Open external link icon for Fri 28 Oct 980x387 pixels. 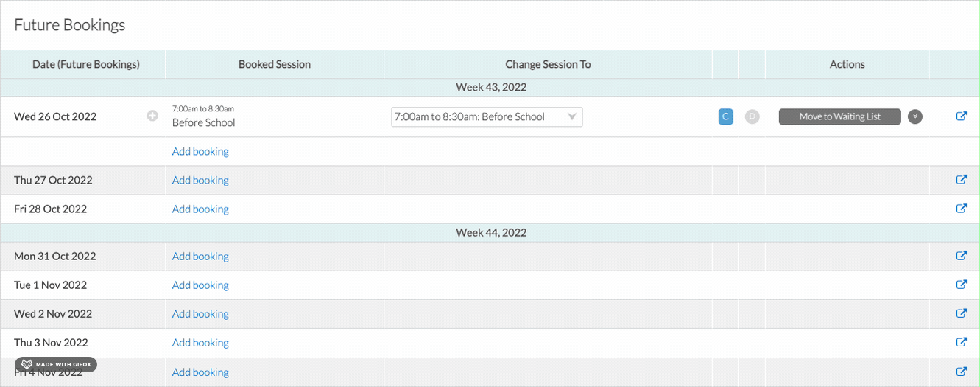tap(961, 209)
